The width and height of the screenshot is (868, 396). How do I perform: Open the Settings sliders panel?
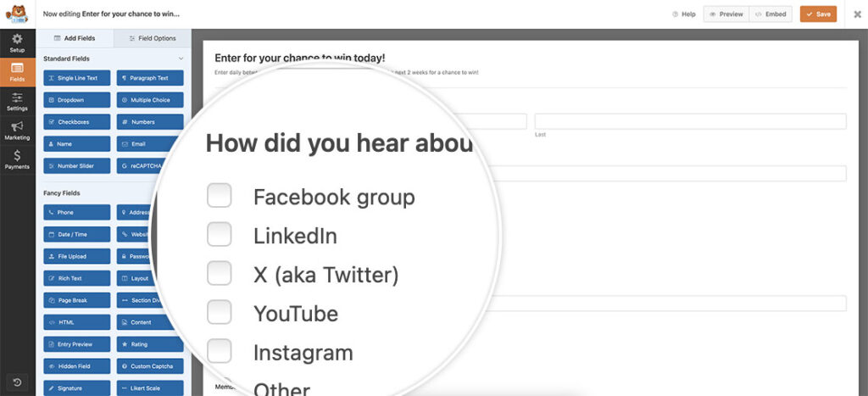pyautogui.click(x=17, y=101)
